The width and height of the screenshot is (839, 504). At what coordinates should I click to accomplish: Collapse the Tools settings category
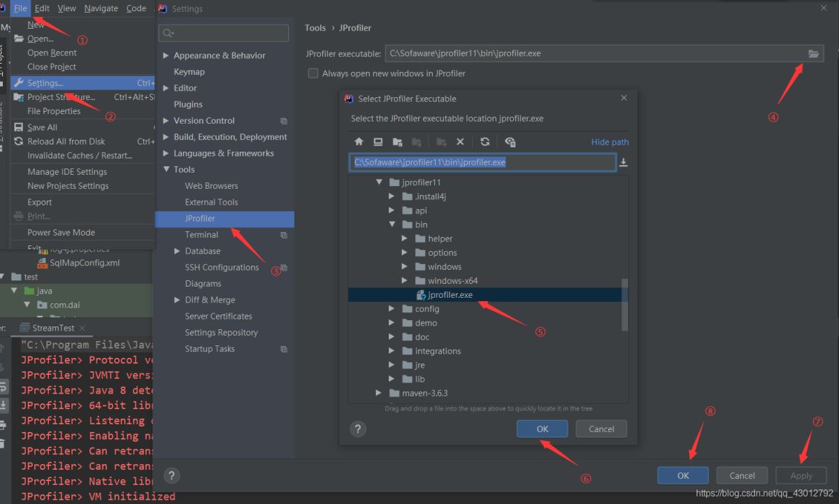pos(166,170)
